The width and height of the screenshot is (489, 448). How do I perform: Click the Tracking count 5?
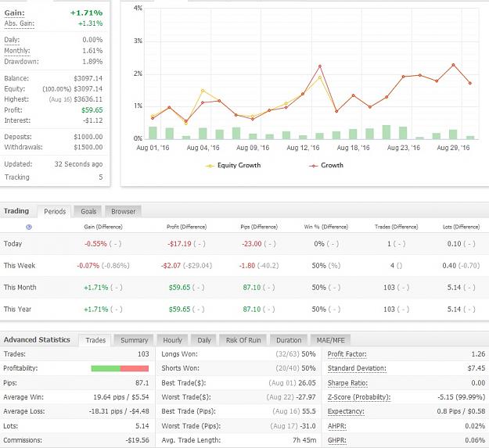coord(101,177)
